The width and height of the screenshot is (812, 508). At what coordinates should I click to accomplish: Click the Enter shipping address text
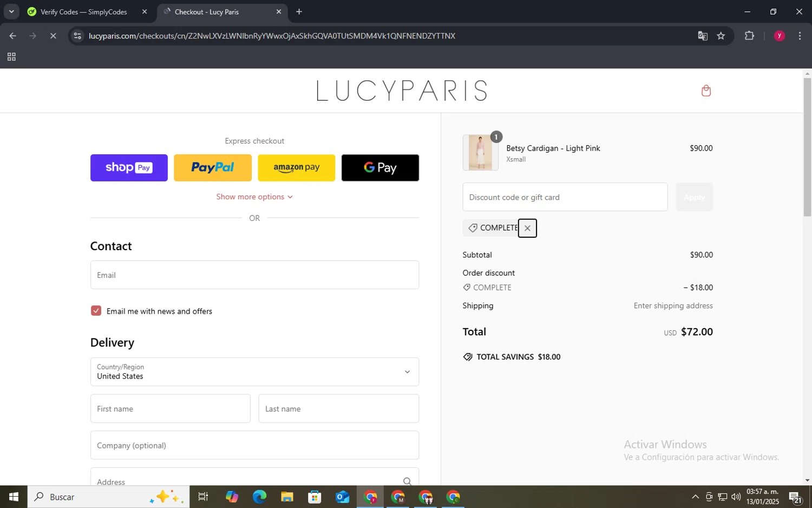coord(673,305)
